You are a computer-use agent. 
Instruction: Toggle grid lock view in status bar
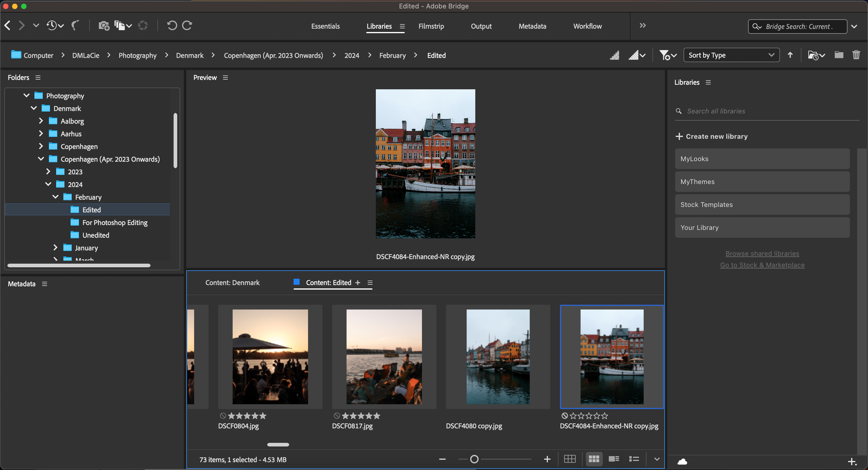(570, 459)
